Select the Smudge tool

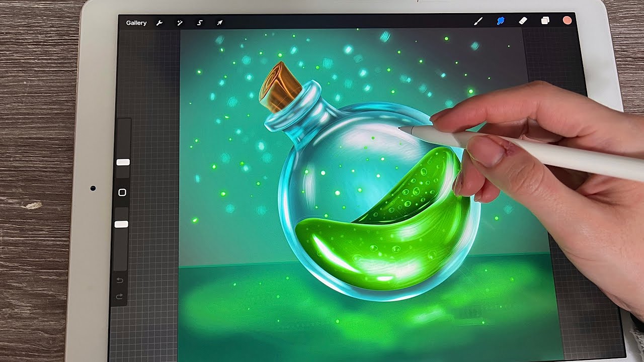[x=501, y=21]
